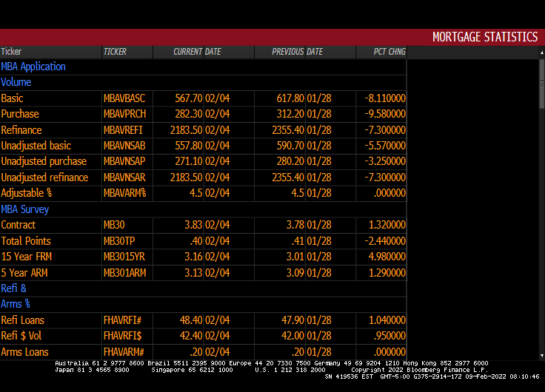The width and height of the screenshot is (545, 392).
Task: Open the FHAVRFI$ ticker link
Action: coord(124,336)
